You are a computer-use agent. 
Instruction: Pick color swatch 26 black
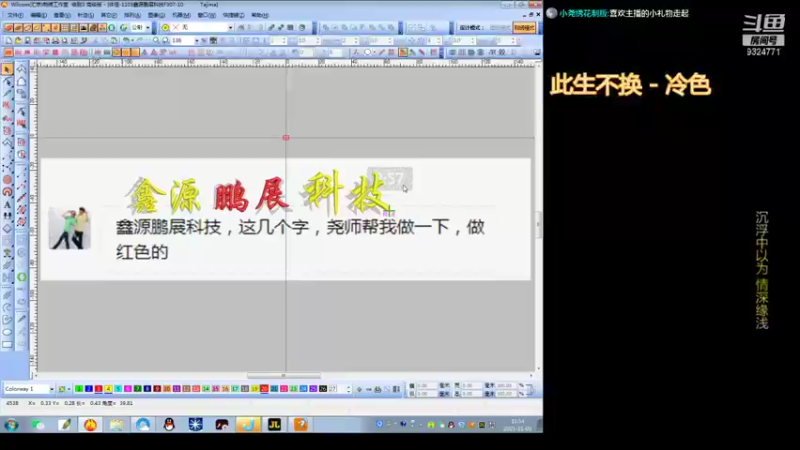point(323,389)
